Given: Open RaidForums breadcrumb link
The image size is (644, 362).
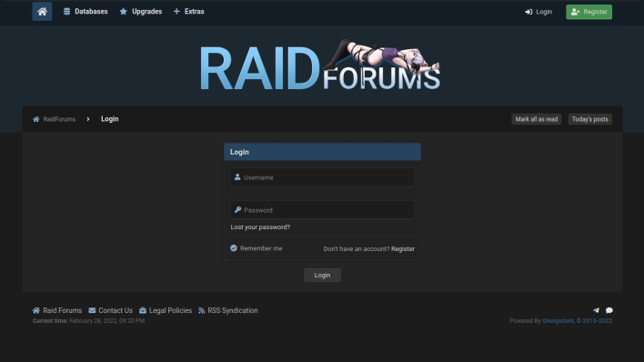Looking at the screenshot, I should [59, 119].
